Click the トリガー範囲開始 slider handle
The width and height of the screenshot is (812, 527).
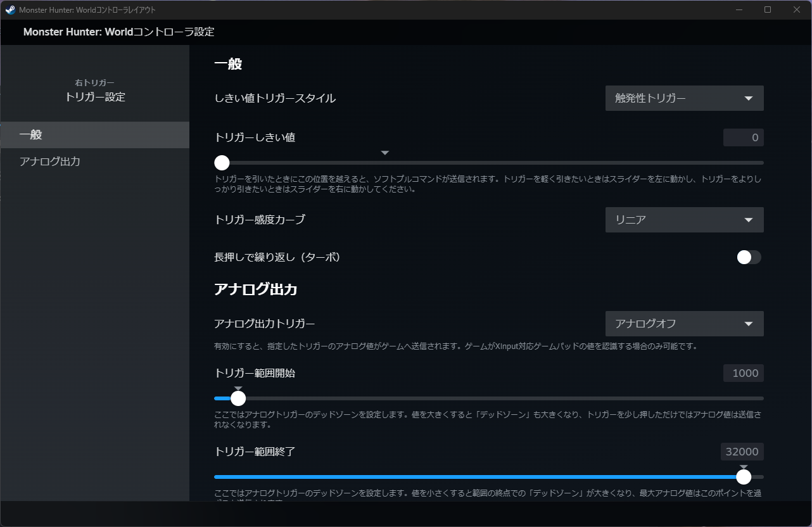tap(238, 398)
